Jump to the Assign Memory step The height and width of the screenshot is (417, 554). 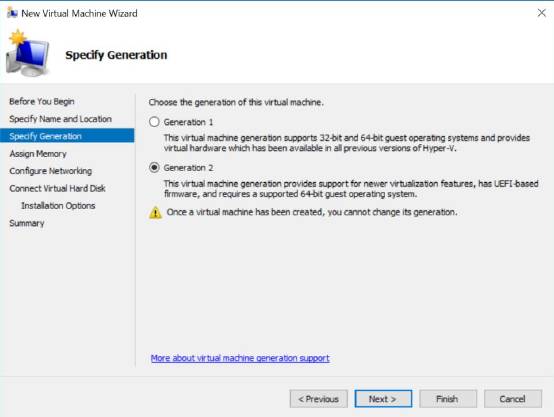click(38, 154)
